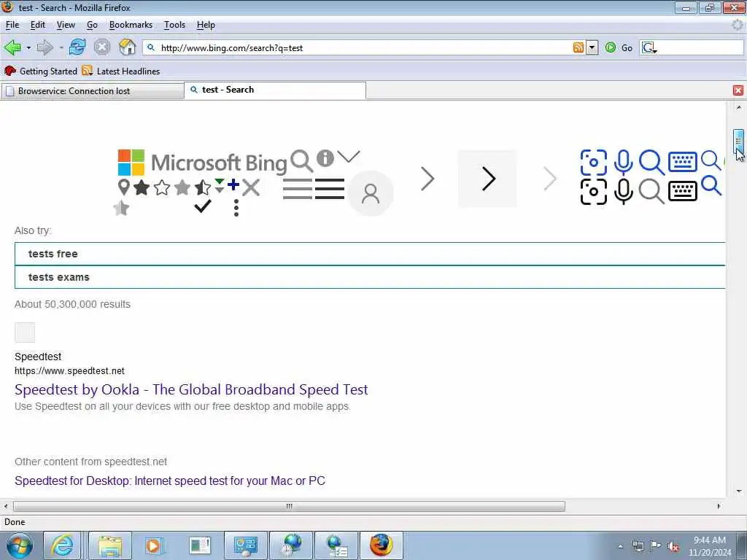Click the grayed Forward arrow button
The image size is (747, 560).
[x=44, y=47]
